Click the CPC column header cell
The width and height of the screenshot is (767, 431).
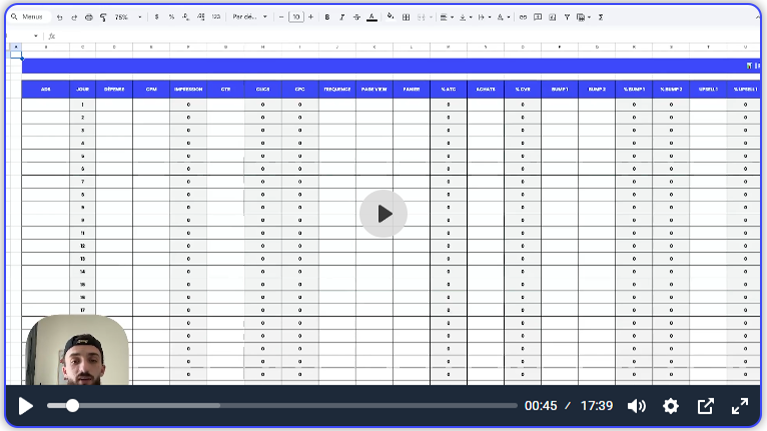tap(300, 89)
